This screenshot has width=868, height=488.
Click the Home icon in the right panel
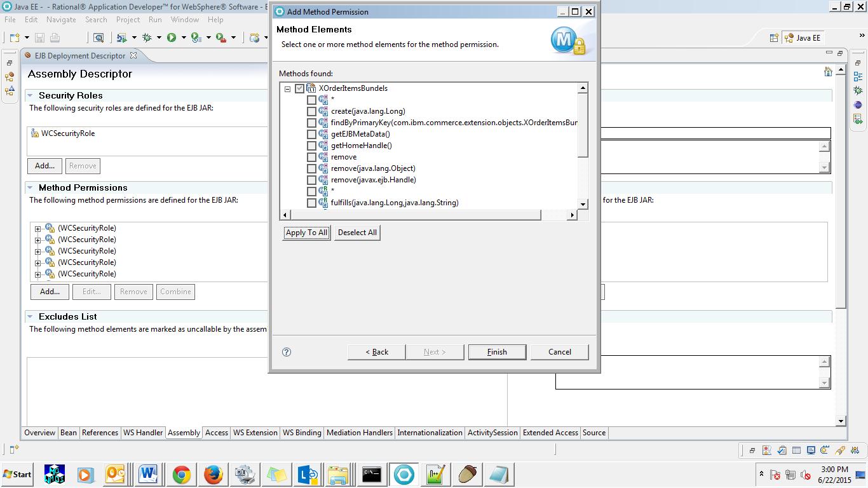click(x=828, y=71)
